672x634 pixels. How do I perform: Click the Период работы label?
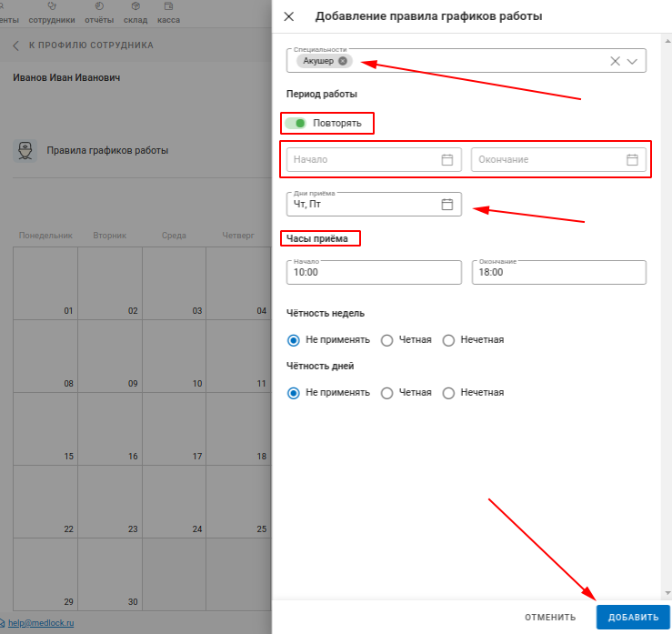pyautogui.click(x=321, y=94)
